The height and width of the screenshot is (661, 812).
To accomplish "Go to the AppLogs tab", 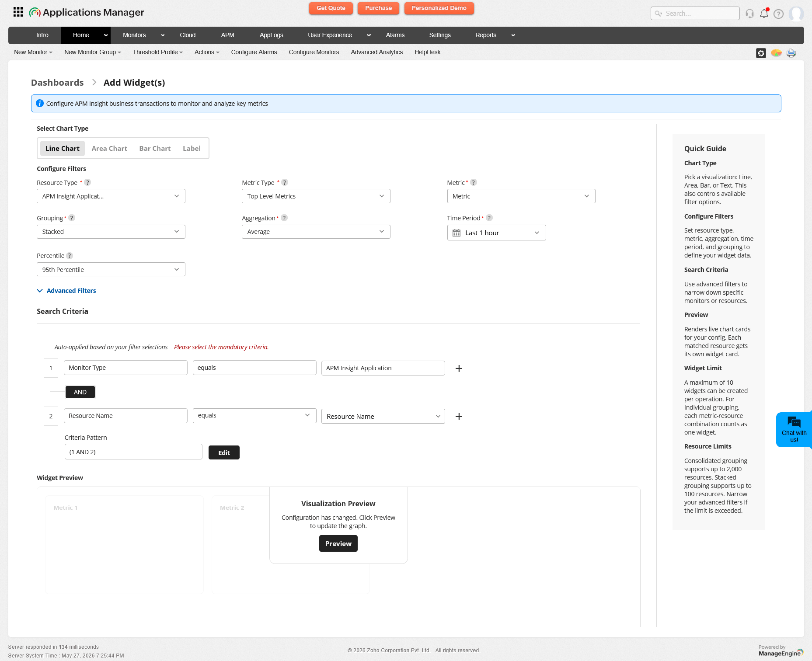I will point(271,35).
